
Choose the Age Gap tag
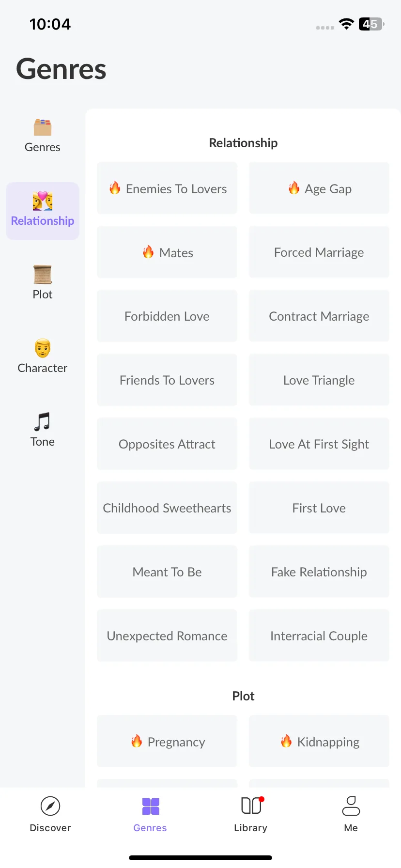(x=319, y=188)
